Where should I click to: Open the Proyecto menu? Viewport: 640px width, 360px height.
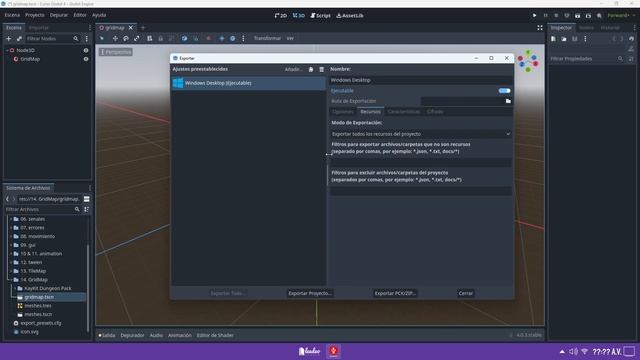pos(35,15)
